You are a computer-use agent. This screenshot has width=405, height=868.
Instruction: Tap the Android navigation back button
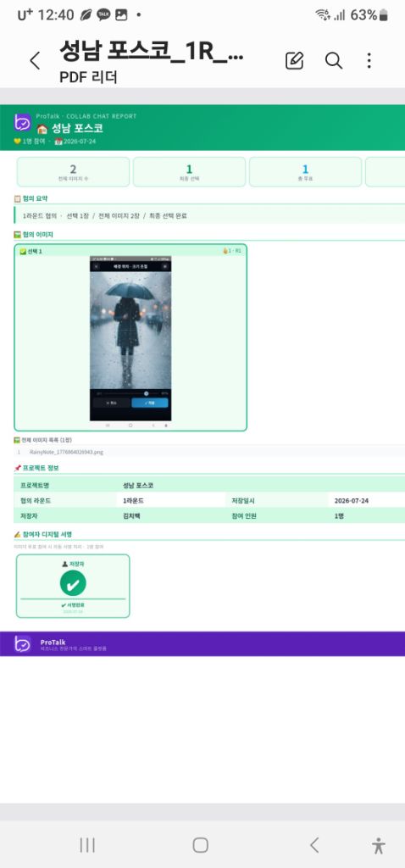point(314,845)
